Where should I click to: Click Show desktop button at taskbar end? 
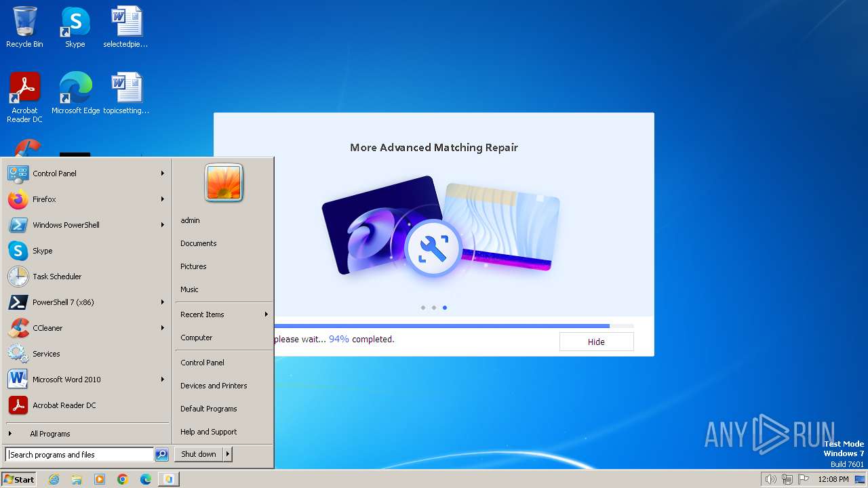pos(860,479)
